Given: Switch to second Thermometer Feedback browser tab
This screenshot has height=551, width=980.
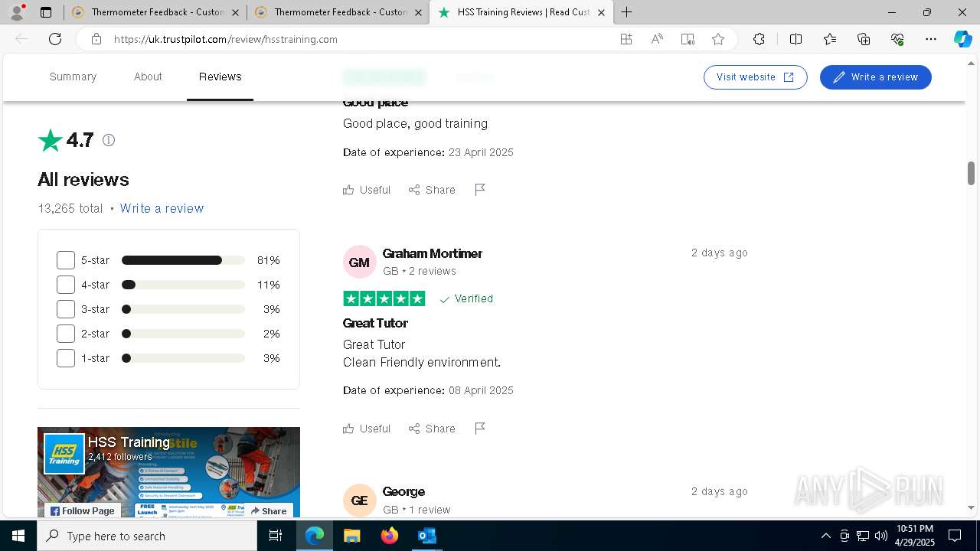Looking at the screenshot, I should [x=338, y=12].
